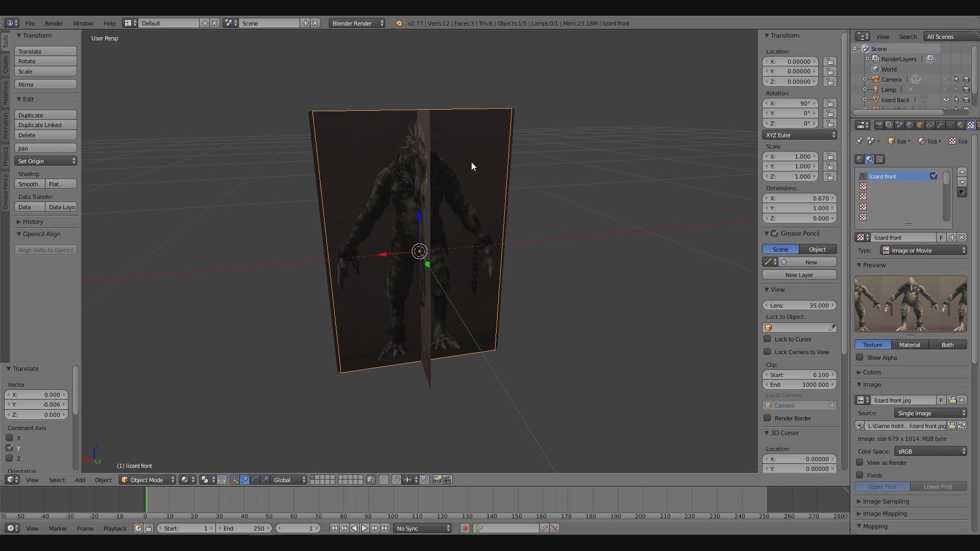Click the Smooth shading button
The image size is (980, 551).
pyautogui.click(x=30, y=184)
